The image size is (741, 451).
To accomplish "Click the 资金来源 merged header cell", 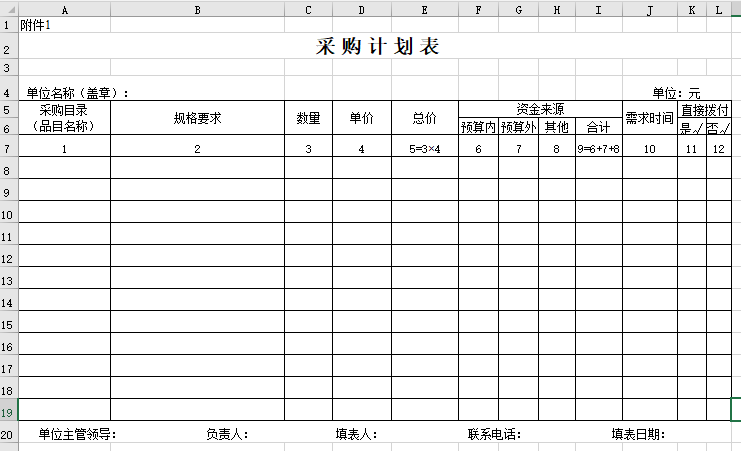I will [540, 109].
